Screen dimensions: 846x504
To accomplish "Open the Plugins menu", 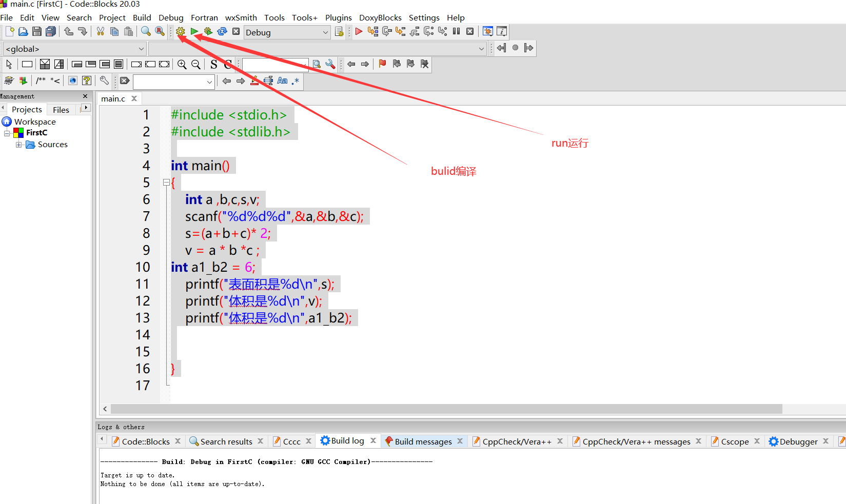I will (x=339, y=17).
